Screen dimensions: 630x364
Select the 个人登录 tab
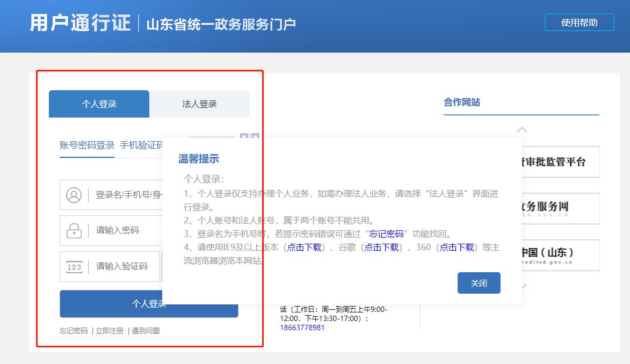tap(99, 104)
